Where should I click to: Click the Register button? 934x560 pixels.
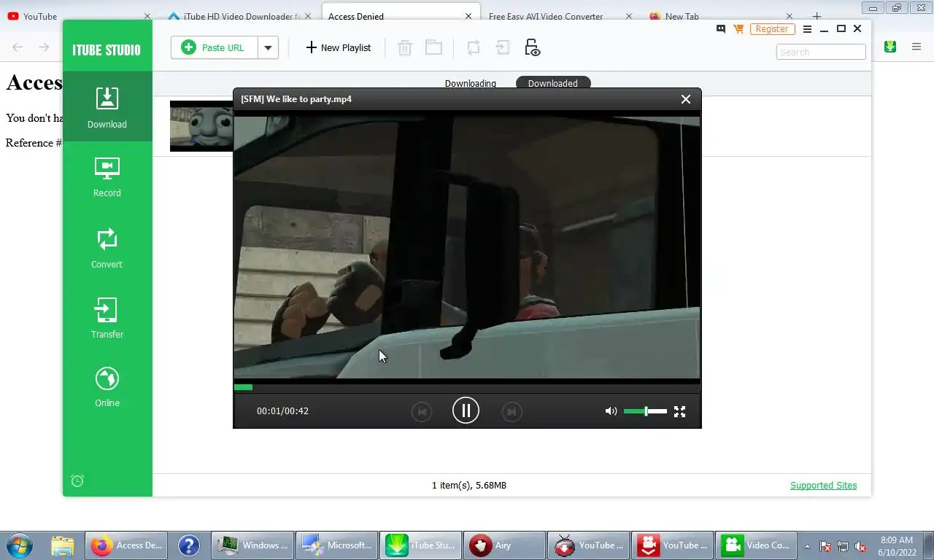coord(772,29)
